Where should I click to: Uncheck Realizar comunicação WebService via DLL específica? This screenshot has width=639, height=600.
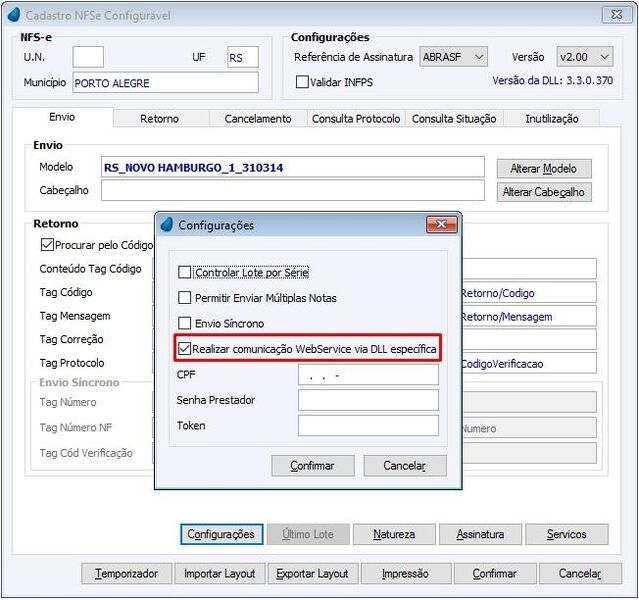pyautogui.click(x=185, y=349)
